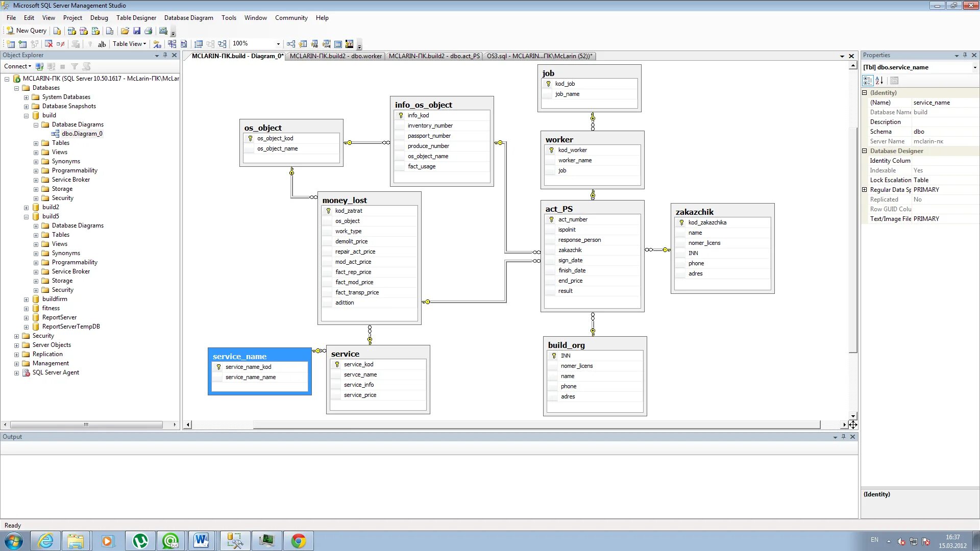Expand the build2 database node
The height and width of the screenshot is (551, 980).
tap(26, 208)
